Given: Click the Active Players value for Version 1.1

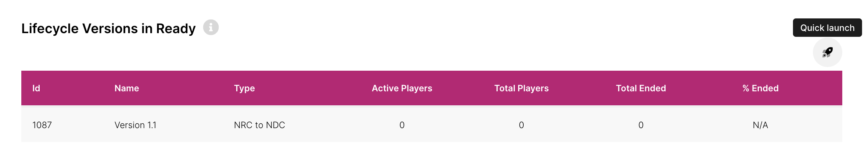Looking at the screenshot, I should click(402, 125).
